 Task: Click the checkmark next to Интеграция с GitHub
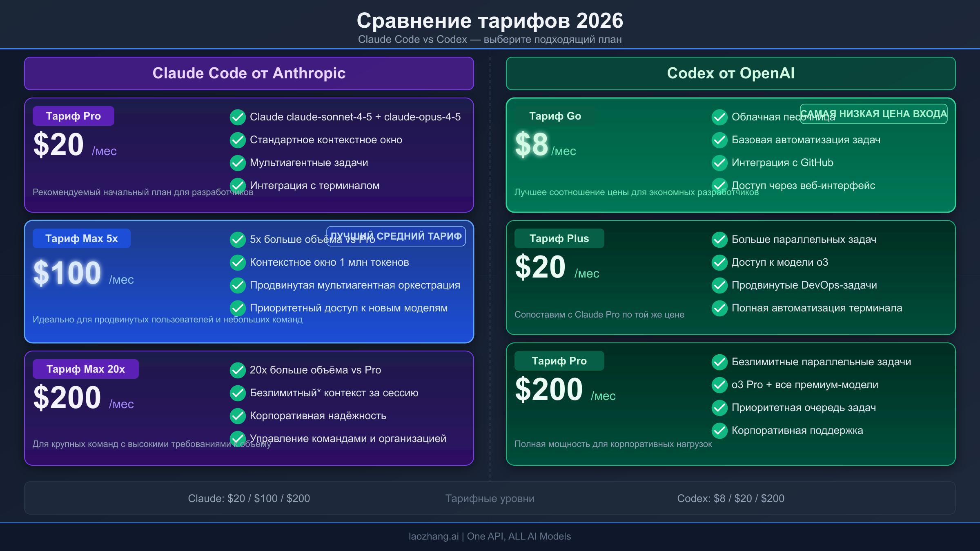pyautogui.click(x=719, y=163)
